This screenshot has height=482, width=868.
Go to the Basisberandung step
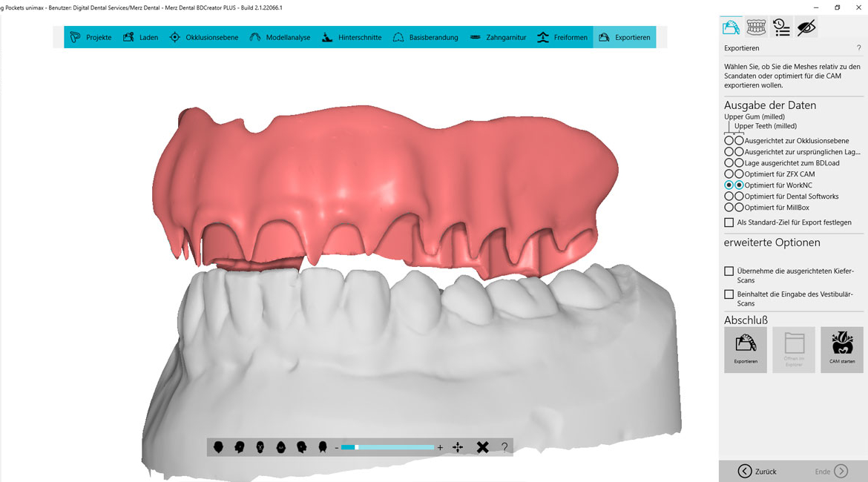(425, 37)
